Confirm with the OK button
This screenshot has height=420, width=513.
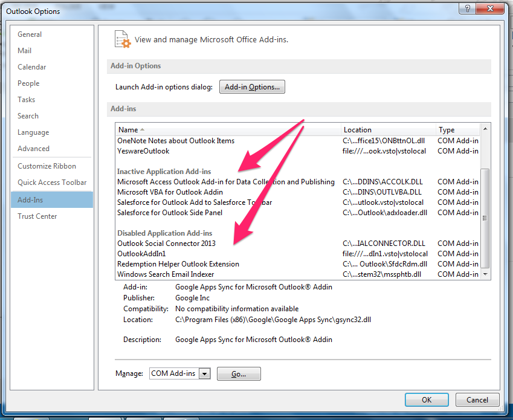pyautogui.click(x=427, y=399)
